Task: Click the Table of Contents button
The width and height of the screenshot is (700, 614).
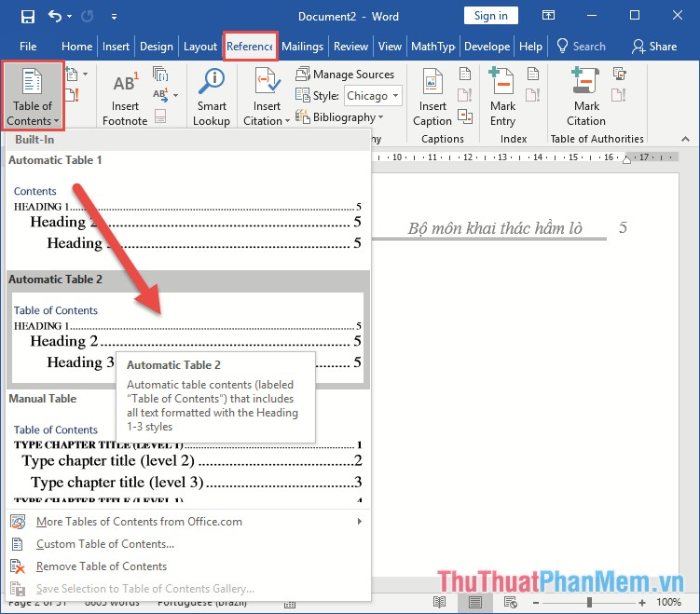Action: [33, 96]
